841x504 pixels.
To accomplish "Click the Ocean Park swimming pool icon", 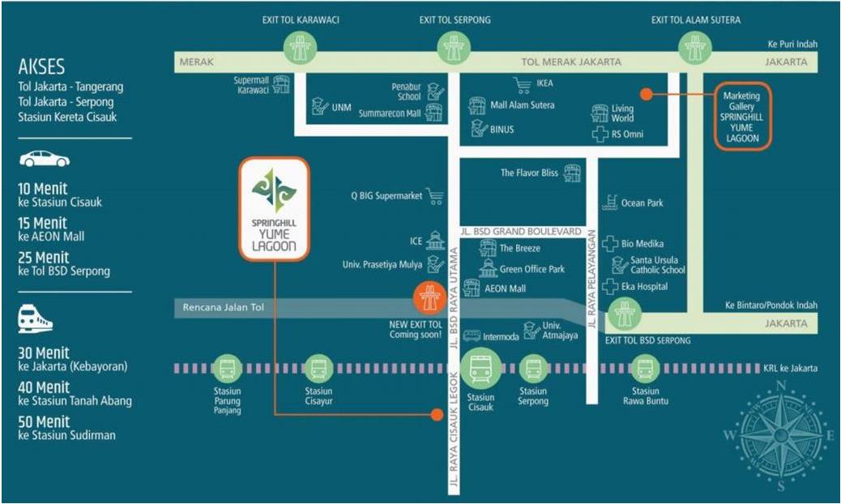I will (x=610, y=203).
